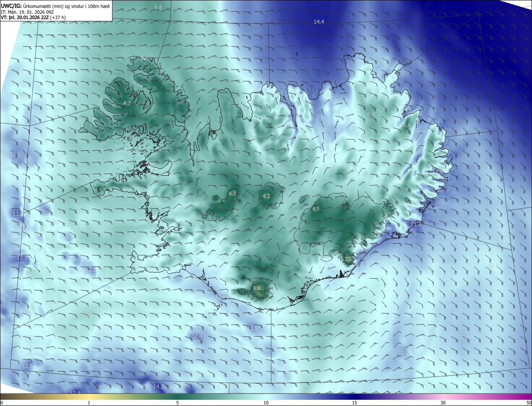Click the 3.5 value near the southeast coast
This screenshot has height=406, width=532.
[x=347, y=259]
